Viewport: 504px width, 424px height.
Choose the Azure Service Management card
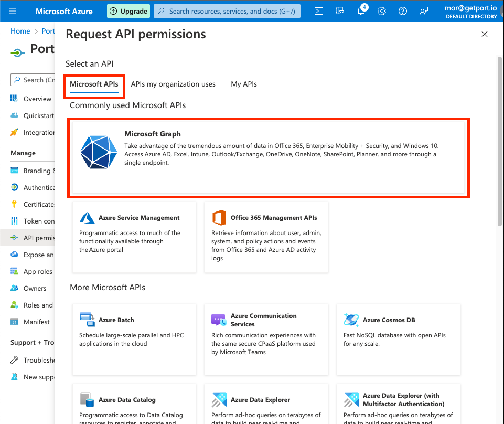134,237
